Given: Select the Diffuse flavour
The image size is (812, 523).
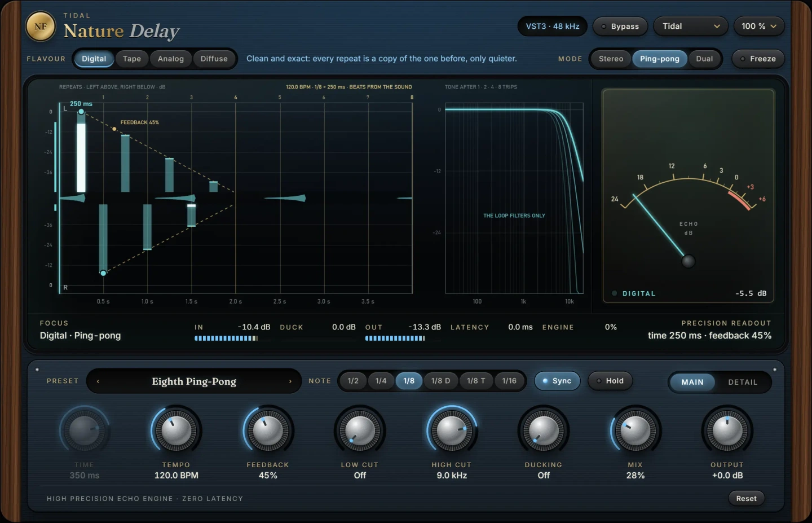Looking at the screenshot, I should [214, 59].
